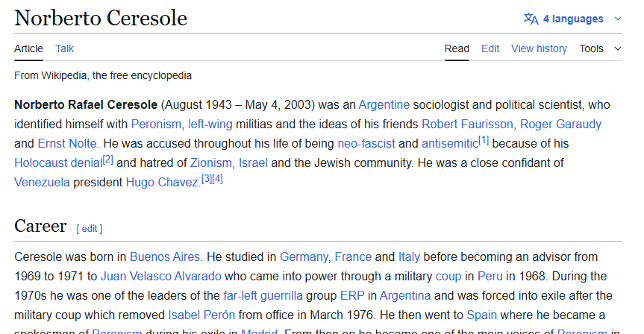Click the Edit tab
Screen dimensions: 644x334
coord(490,48)
